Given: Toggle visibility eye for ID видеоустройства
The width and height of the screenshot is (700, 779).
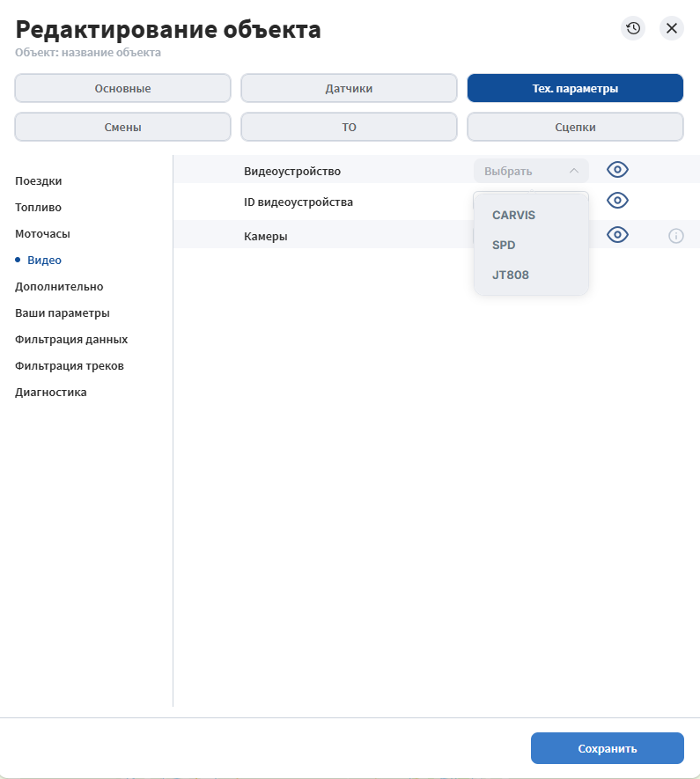Looking at the screenshot, I should pyautogui.click(x=617, y=201).
